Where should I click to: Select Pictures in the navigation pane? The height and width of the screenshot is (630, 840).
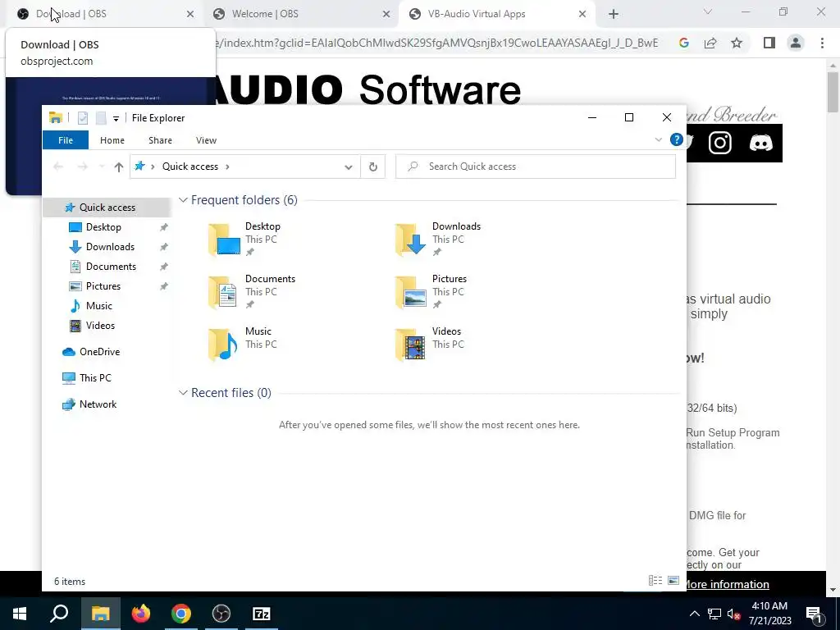(103, 286)
